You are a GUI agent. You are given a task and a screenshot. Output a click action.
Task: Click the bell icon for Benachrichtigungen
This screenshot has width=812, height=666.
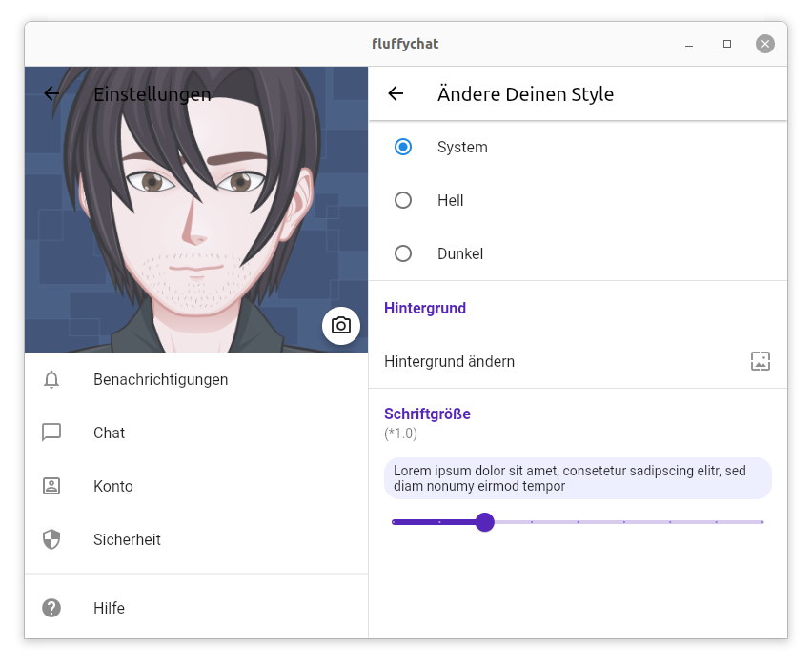coord(51,379)
